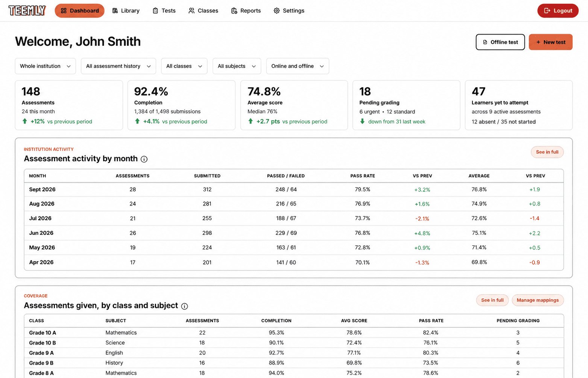Select the Grade 9 A row label
The image size is (588, 378).
click(x=41, y=353)
